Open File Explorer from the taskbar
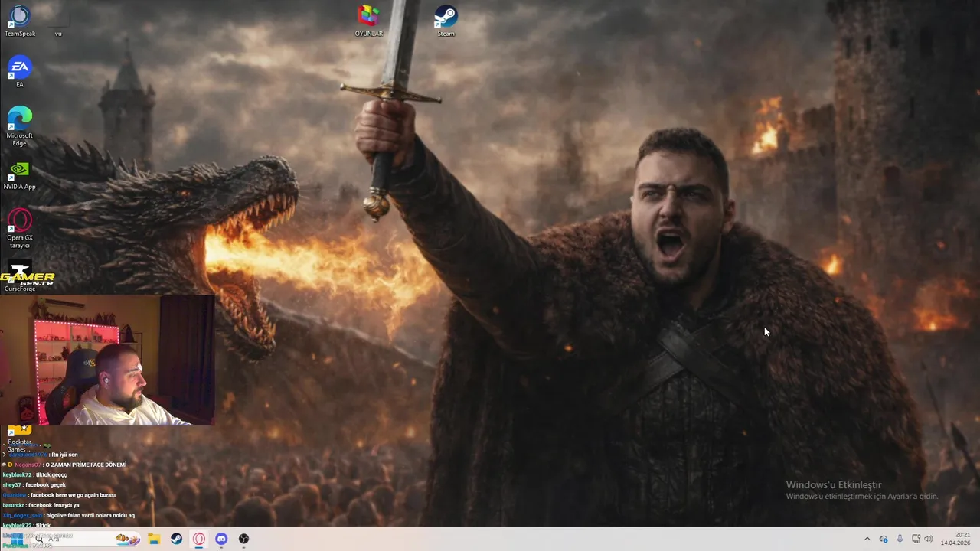The image size is (980, 551). point(154,539)
